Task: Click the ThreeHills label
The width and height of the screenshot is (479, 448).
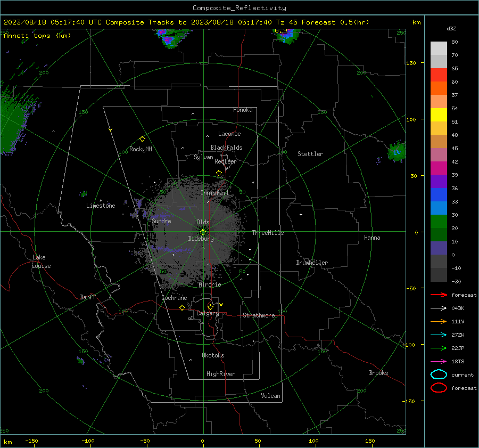Action: (268, 233)
